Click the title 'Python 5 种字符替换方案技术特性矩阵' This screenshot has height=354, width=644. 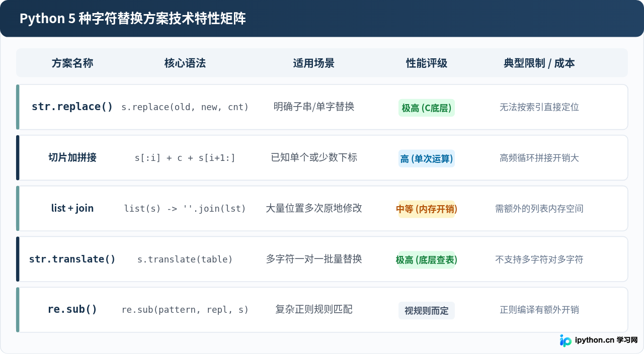click(x=133, y=19)
